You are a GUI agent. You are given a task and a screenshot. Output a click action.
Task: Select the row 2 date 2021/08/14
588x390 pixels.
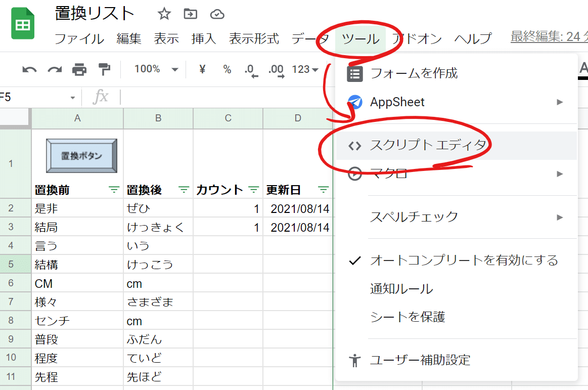(x=298, y=208)
